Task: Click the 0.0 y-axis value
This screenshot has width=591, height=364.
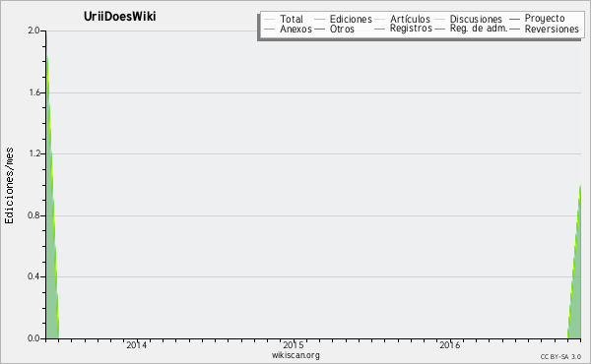Action: (33, 338)
